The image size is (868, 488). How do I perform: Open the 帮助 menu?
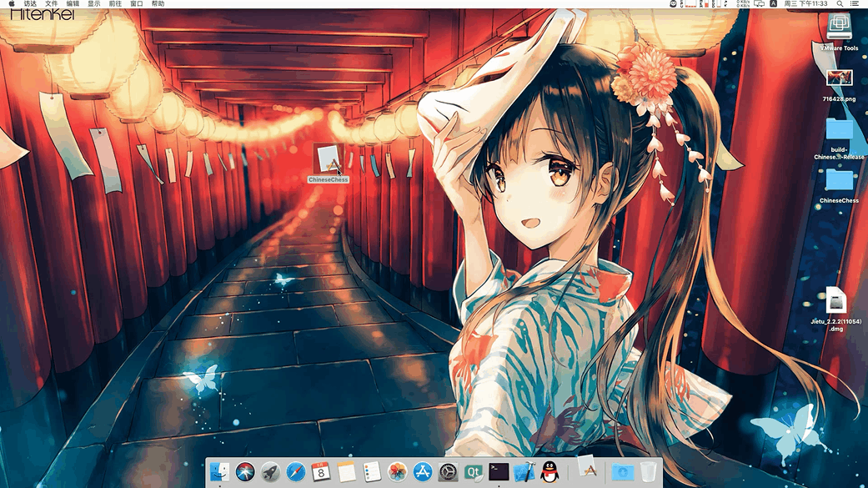pyautogui.click(x=158, y=4)
